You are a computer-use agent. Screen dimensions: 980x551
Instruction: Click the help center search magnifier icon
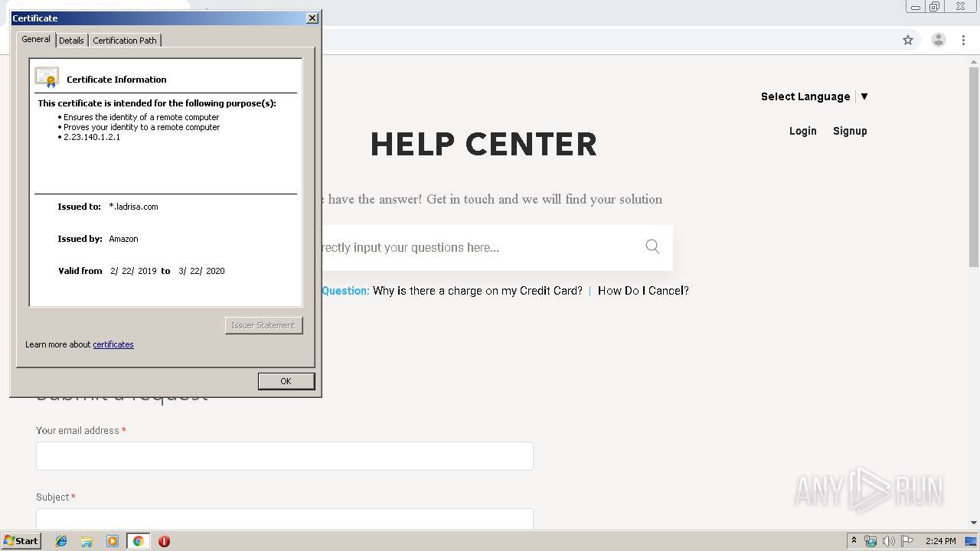point(652,246)
